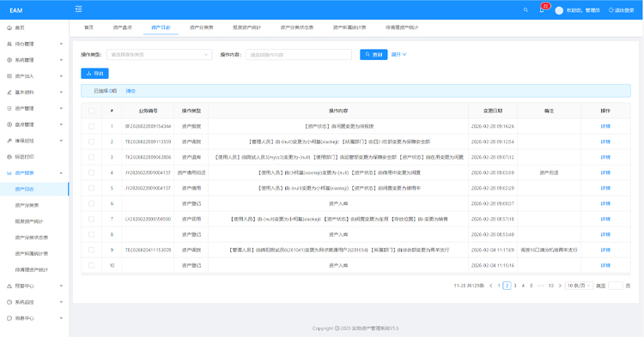The height and width of the screenshot is (338, 644).
Task: Click the 系统监控 sidebar icon
Action: coord(9,302)
